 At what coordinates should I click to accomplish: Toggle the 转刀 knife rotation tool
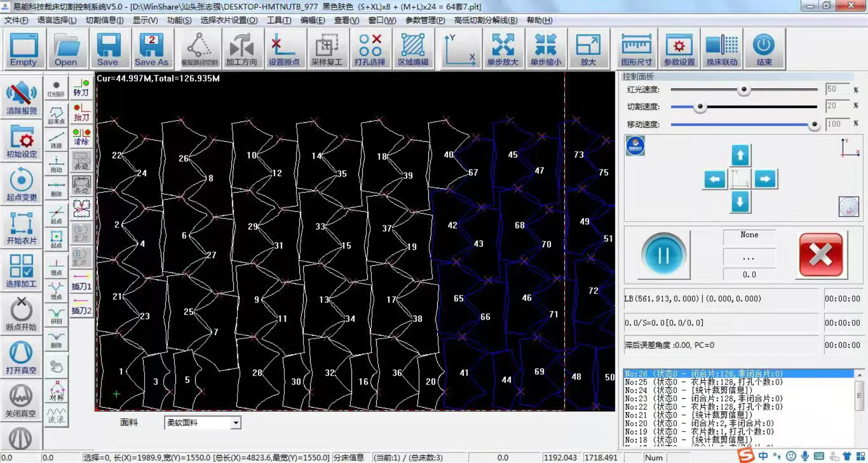pos(81,88)
